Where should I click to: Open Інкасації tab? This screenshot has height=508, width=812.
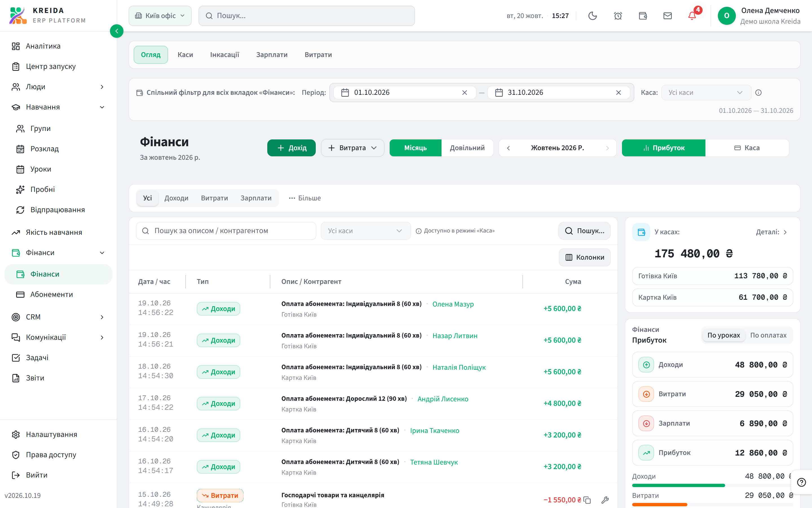(224, 55)
